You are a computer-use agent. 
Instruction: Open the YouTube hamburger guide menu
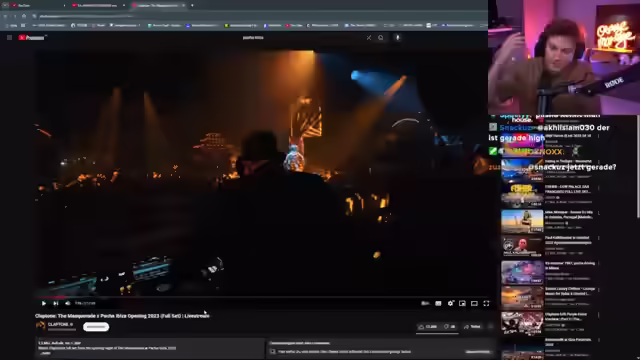point(9,38)
